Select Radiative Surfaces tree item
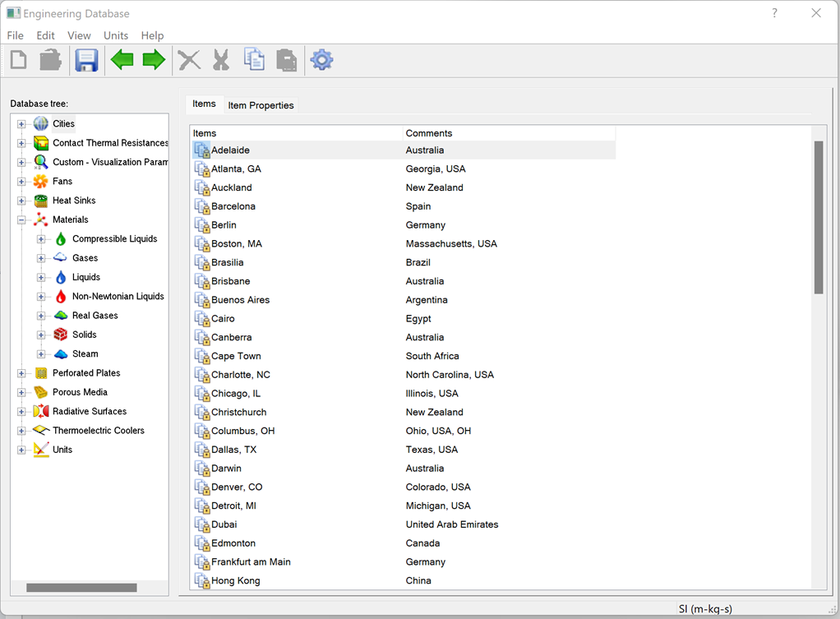840x619 pixels. pos(90,412)
